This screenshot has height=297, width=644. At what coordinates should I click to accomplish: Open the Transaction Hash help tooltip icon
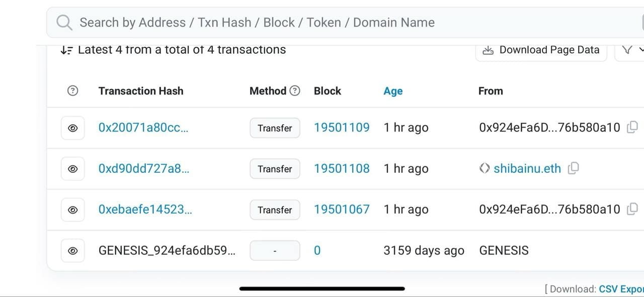pos(72,90)
